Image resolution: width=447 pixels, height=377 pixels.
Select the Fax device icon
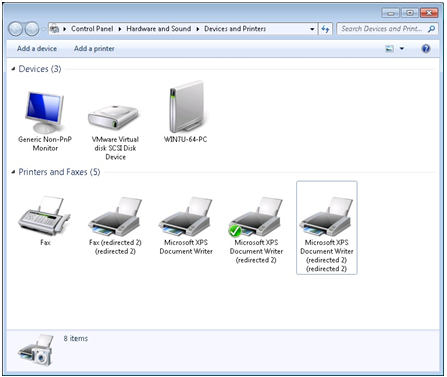[x=44, y=216]
